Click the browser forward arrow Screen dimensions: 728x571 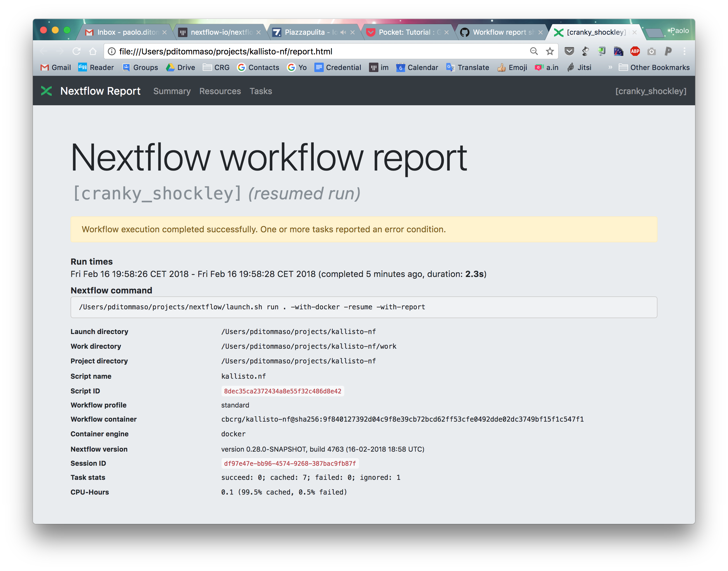pyautogui.click(x=60, y=51)
